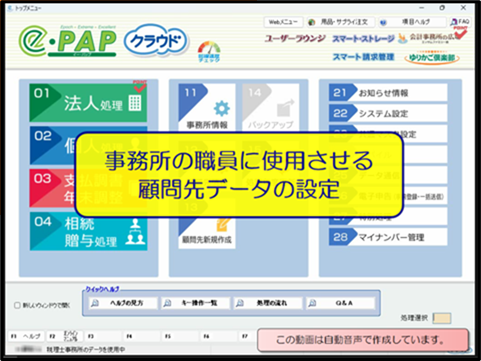Open the 04 相続贈与処理 tile
Screen dimensions: 481x361
pyautogui.click(x=88, y=231)
